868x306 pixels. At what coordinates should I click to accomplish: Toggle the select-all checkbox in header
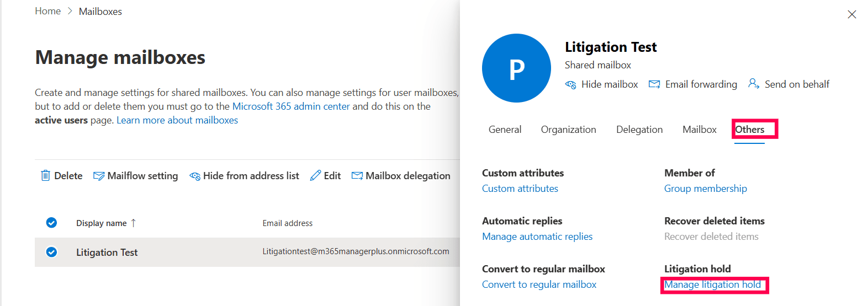[x=51, y=223]
